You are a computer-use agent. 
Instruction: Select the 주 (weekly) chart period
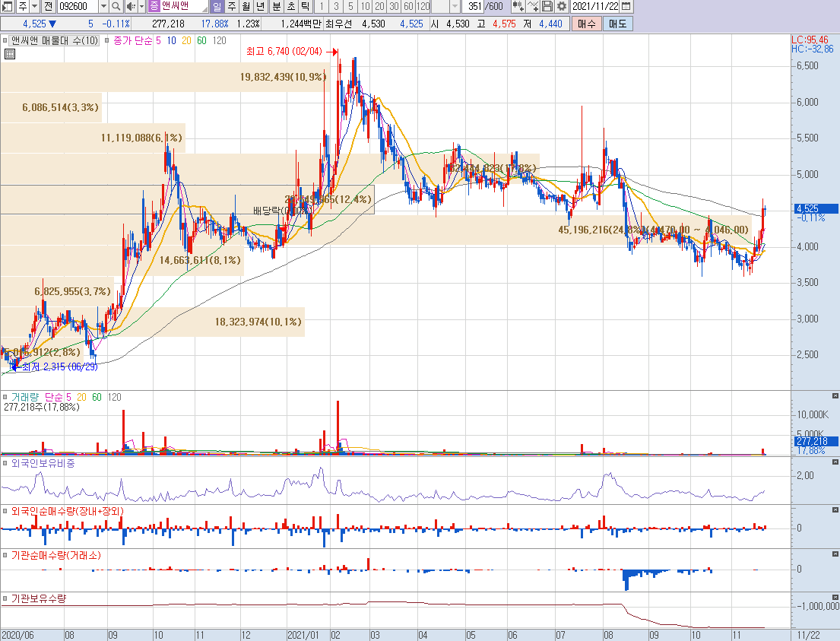pos(231,6)
